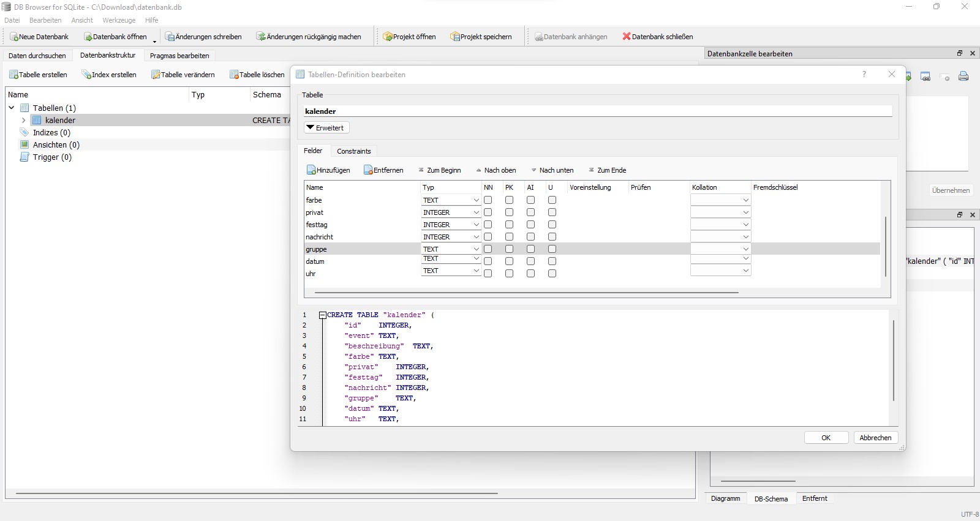Remove the field using the Entfernen button
Image resolution: width=980 pixels, height=521 pixels.
coord(383,170)
